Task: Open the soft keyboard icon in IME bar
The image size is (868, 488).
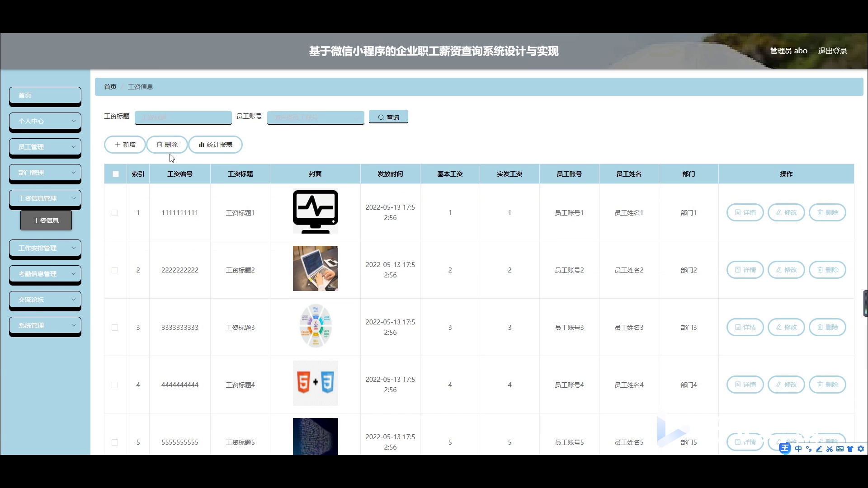Action: point(840,449)
